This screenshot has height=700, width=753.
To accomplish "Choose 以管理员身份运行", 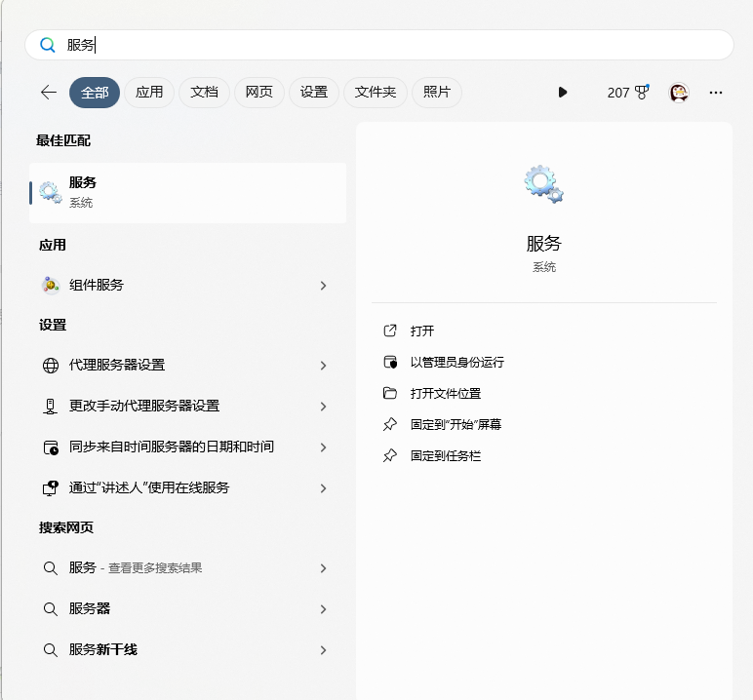I will coord(457,362).
